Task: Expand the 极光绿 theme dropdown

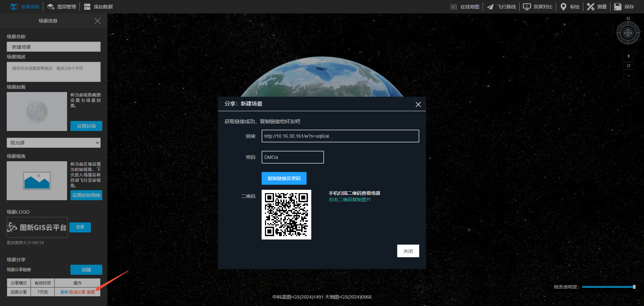Action: (54, 143)
